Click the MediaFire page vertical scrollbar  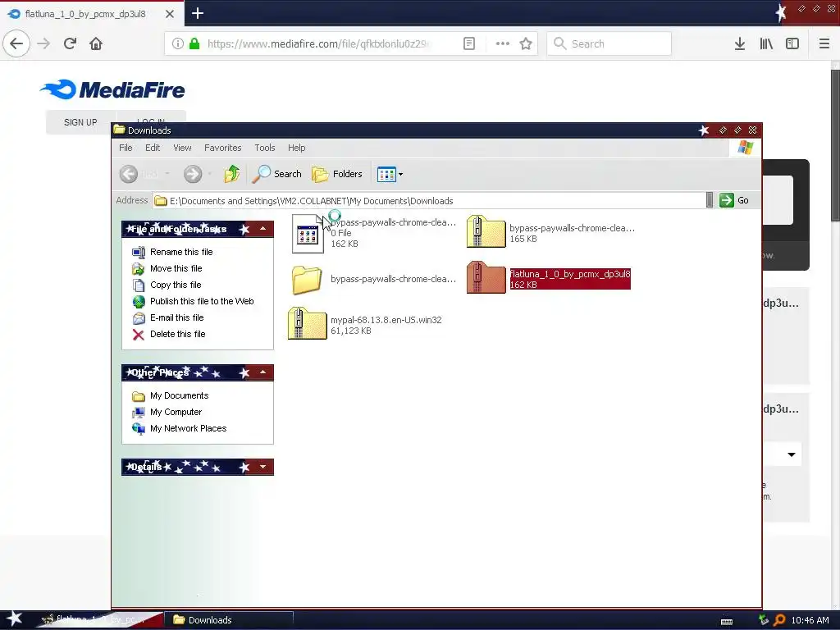pyautogui.click(x=835, y=144)
